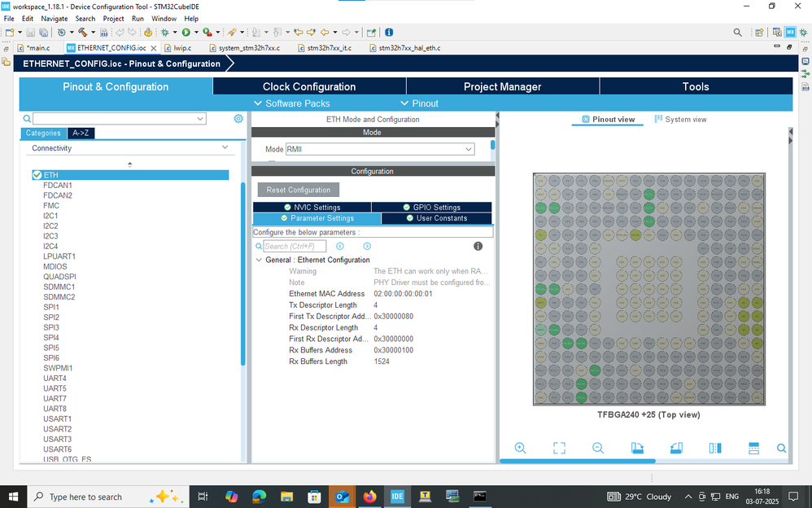Screen dimensions: 812x508
Task: Switch to the Tools tab
Action: click(x=696, y=86)
